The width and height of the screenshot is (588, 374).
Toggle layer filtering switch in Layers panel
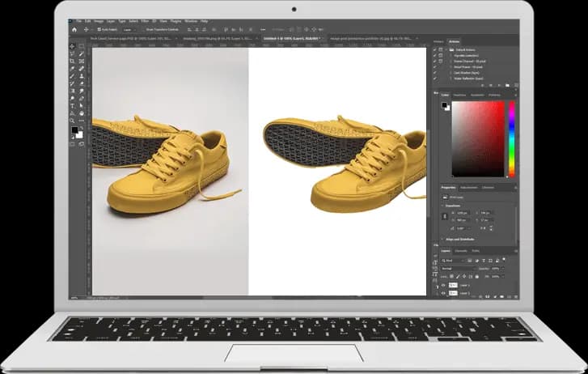[x=504, y=259]
